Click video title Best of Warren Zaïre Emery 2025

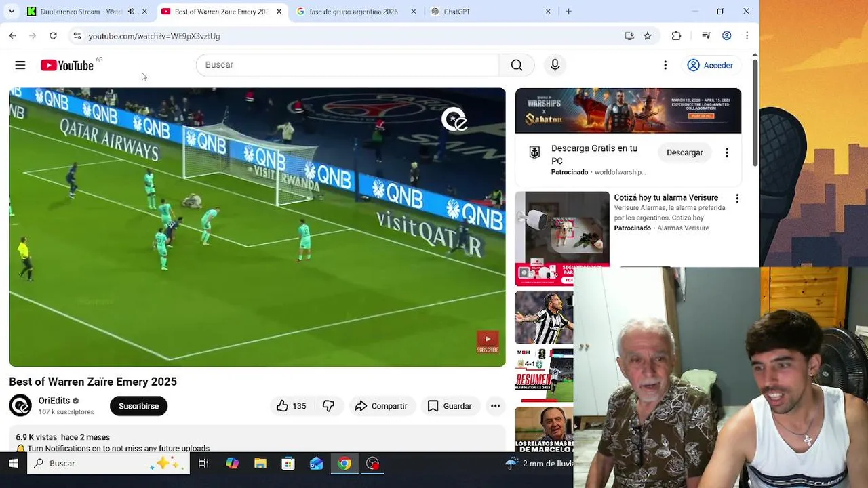pos(93,382)
